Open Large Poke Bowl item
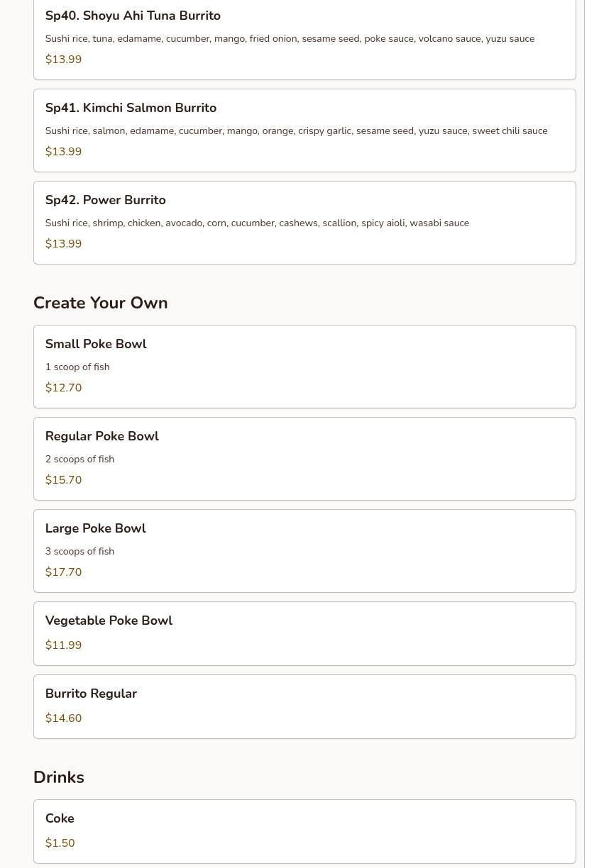The image size is (599, 868). tap(95, 528)
